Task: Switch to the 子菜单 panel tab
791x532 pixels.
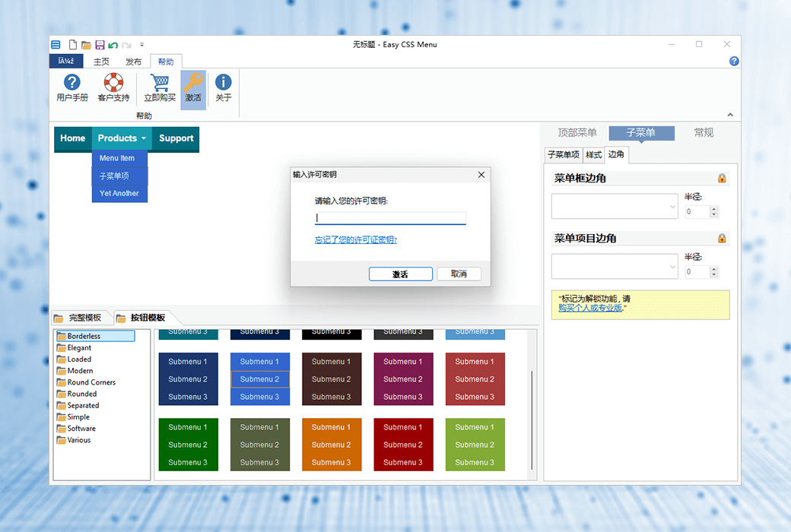Action: tap(641, 133)
